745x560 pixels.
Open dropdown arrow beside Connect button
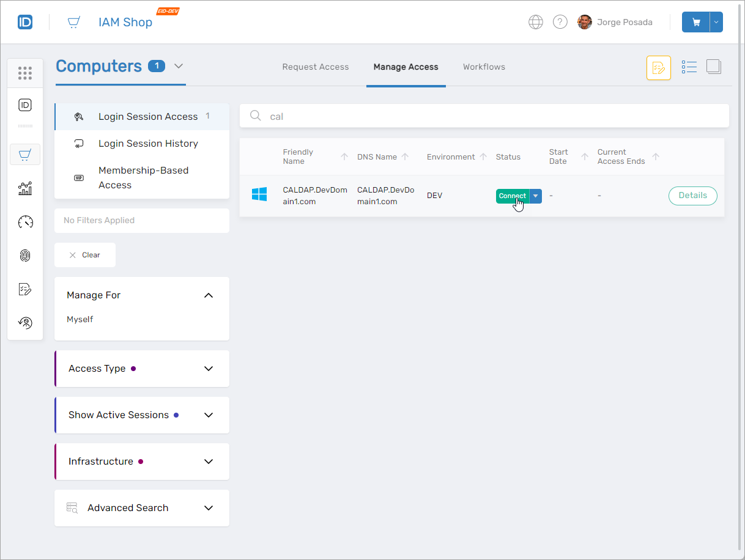(x=535, y=196)
